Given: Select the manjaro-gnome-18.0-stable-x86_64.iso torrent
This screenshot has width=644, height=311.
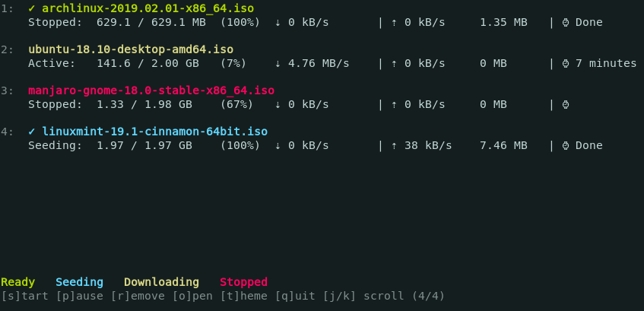Looking at the screenshot, I should coord(151,90).
